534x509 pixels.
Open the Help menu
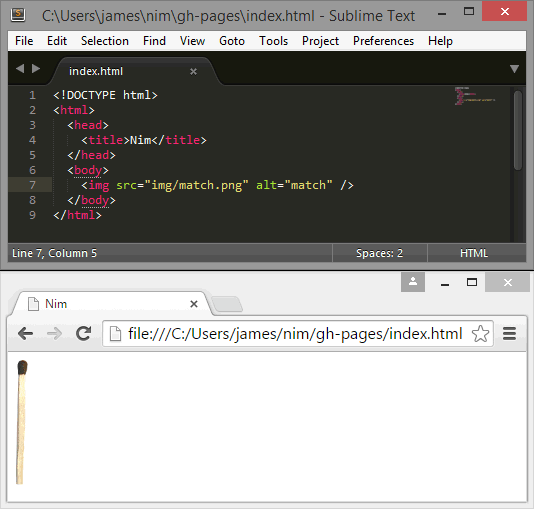pyautogui.click(x=440, y=41)
